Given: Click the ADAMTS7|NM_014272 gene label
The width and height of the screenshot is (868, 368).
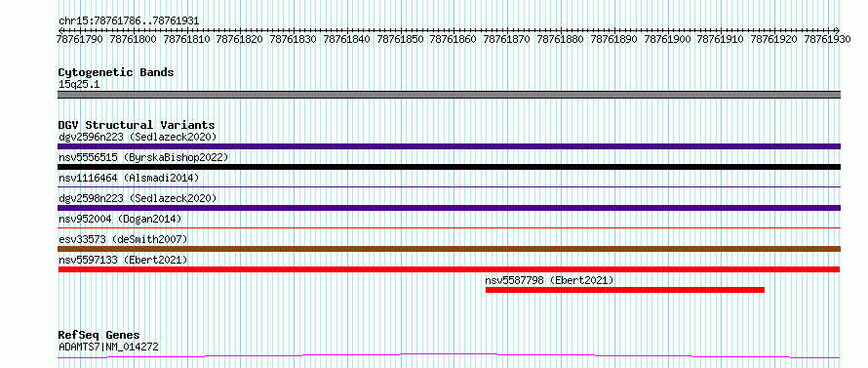Looking at the screenshot, I should [108, 348].
